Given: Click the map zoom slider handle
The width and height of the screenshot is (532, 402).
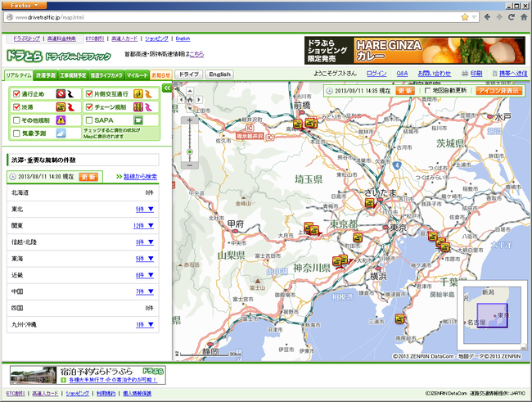Looking at the screenshot, I should coord(190,151).
